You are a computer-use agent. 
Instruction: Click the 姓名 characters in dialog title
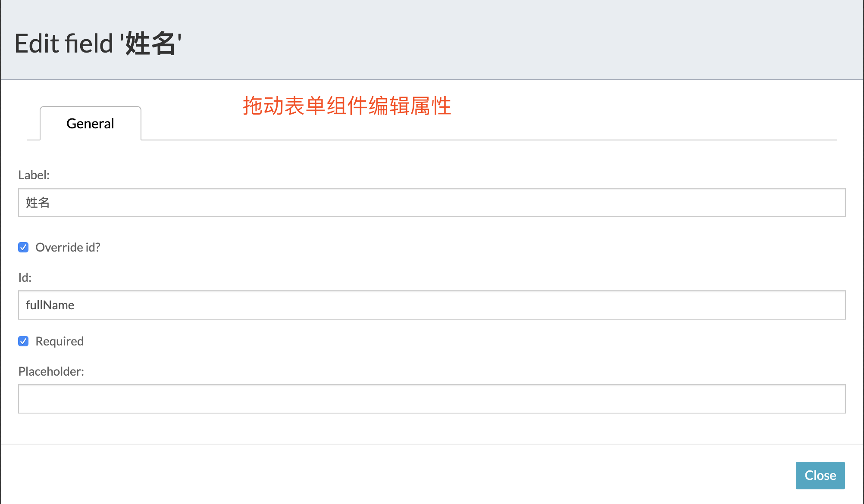(150, 44)
